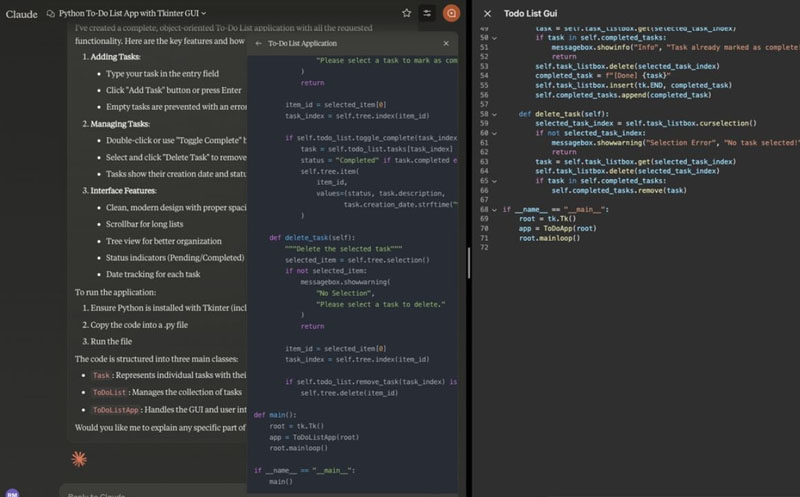Click the Todo List Gui canvas title
The width and height of the screenshot is (800, 497).
click(530, 14)
